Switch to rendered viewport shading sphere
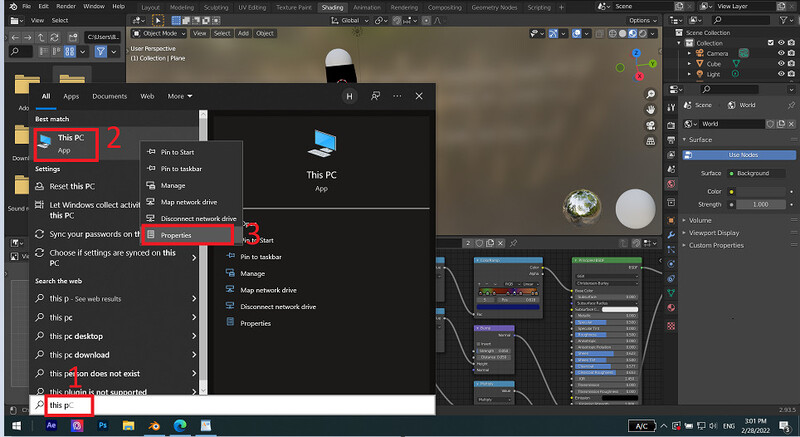800x437 pixels. pyautogui.click(x=643, y=34)
